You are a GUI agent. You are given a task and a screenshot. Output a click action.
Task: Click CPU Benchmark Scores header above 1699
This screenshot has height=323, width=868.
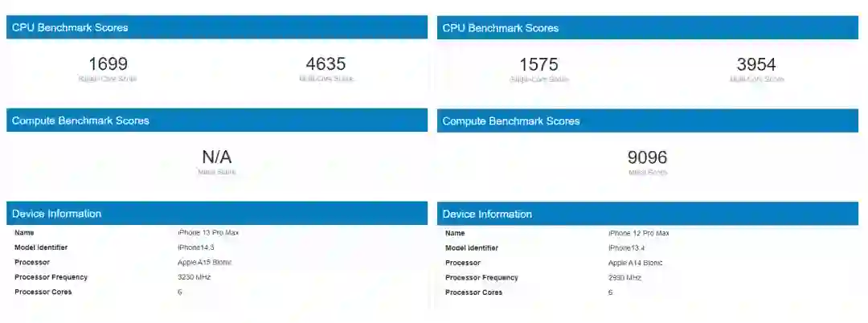(217, 27)
